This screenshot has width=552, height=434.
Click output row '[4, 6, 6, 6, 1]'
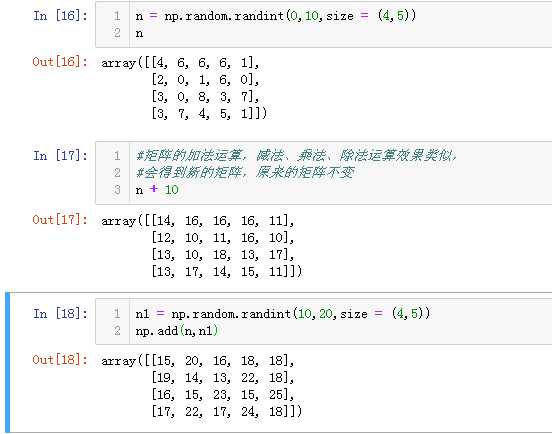(205, 63)
